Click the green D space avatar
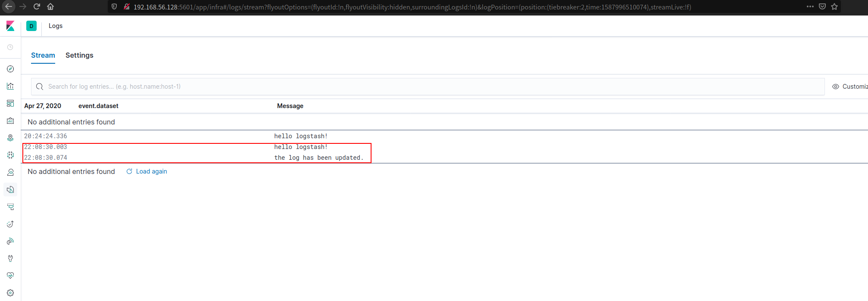The height and width of the screenshot is (301, 868). [x=31, y=26]
